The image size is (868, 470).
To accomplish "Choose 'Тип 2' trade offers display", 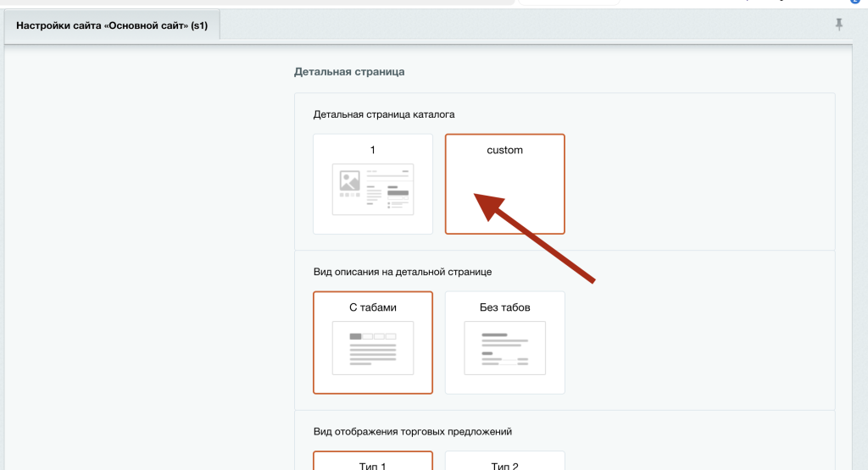I will coord(505,465).
